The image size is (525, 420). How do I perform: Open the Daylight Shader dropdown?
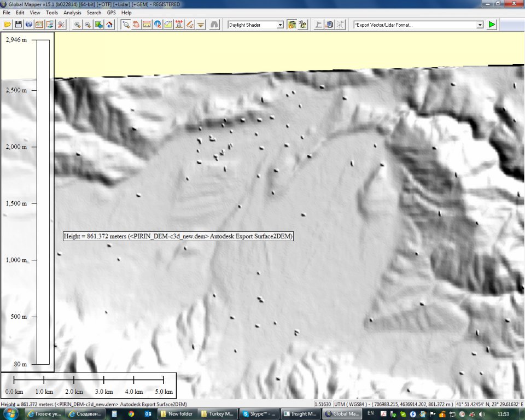point(280,25)
